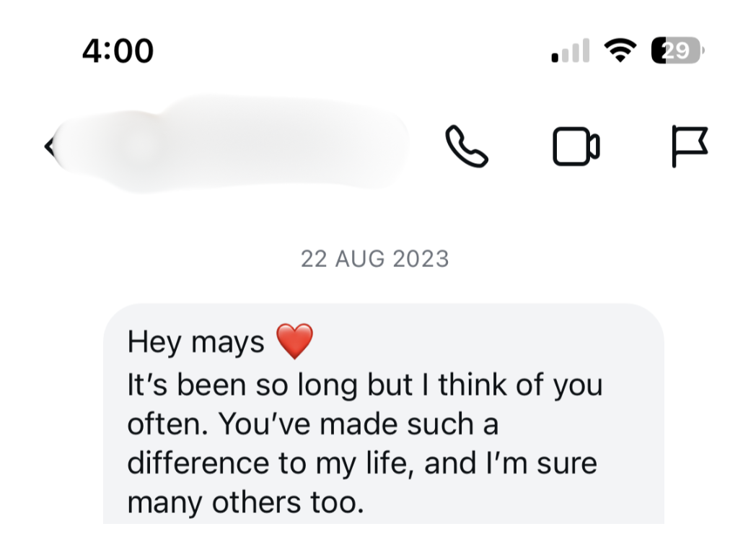Tap the 22 AUG 2023 date stamp
The width and height of the screenshot is (756, 534).
(x=374, y=258)
